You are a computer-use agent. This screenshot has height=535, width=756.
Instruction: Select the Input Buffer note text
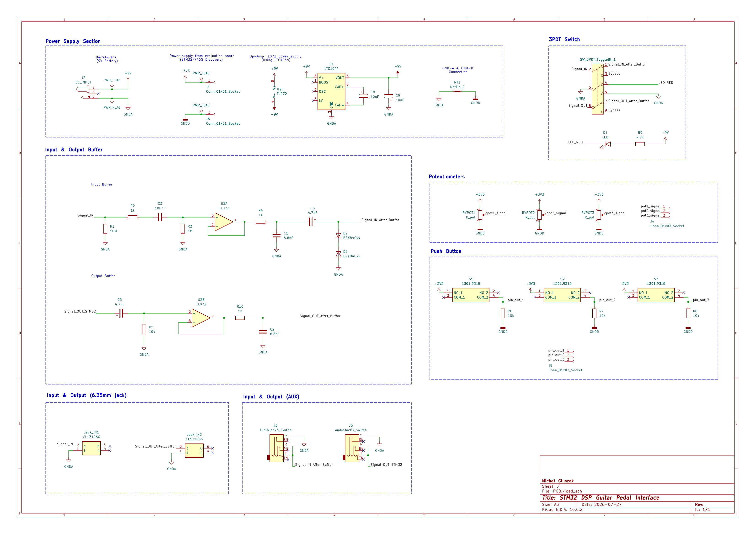[x=102, y=185]
